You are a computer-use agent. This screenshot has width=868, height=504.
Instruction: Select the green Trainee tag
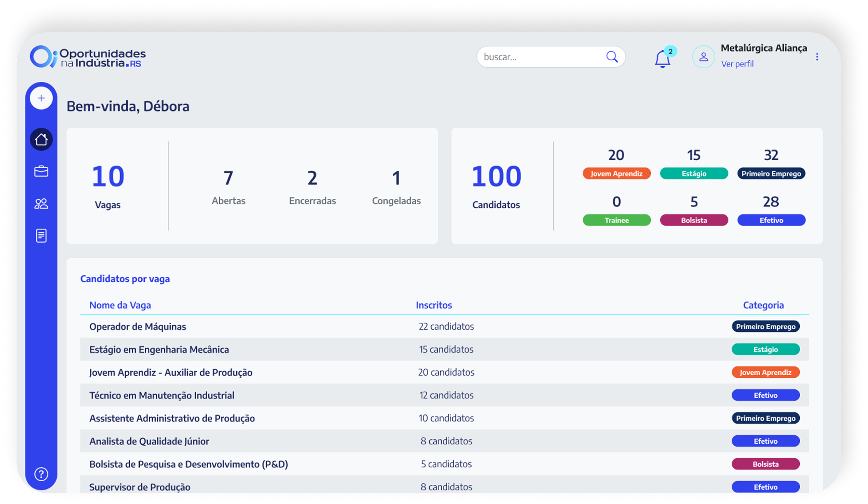pyautogui.click(x=617, y=220)
